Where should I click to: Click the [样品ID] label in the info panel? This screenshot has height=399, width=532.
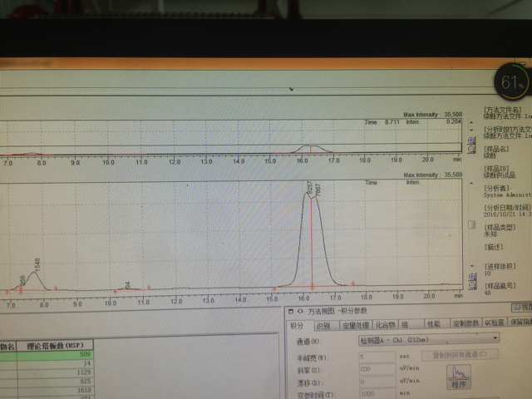(495, 168)
